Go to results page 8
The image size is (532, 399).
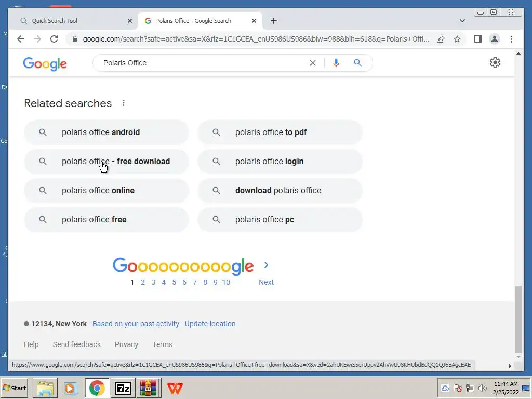tap(205, 282)
